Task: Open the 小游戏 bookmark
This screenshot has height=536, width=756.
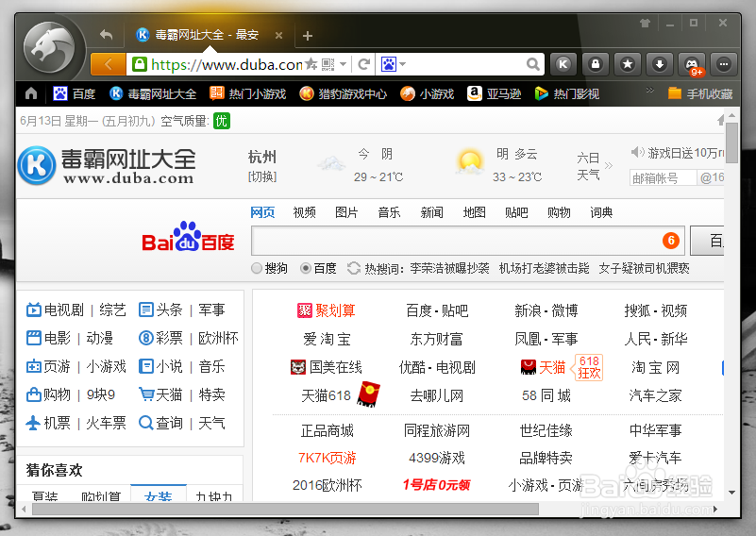Action: pyautogui.click(x=428, y=93)
